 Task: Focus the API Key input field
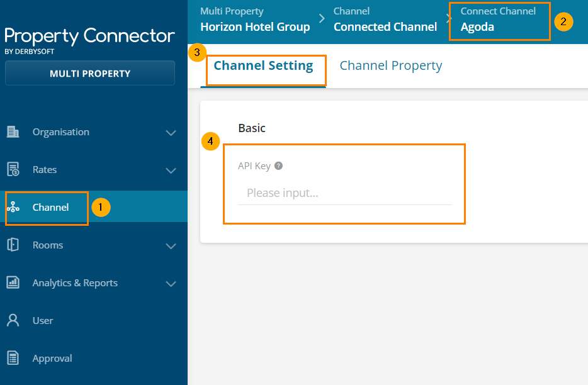point(345,193)
